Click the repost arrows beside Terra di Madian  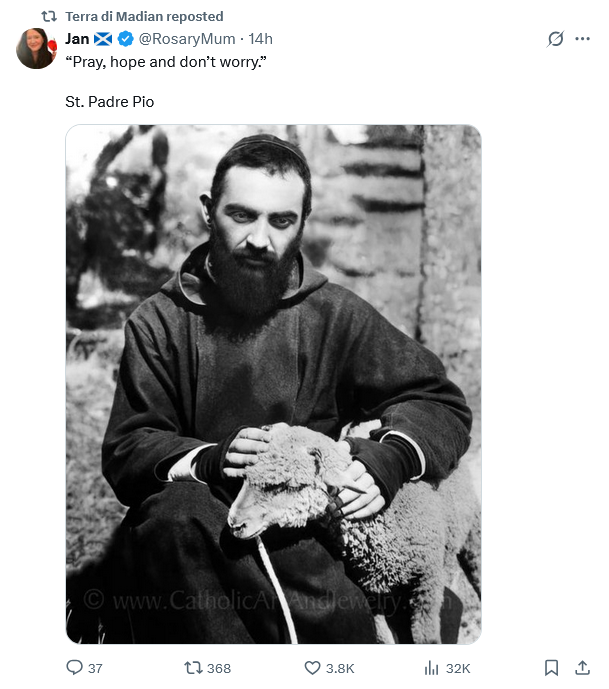coord(48,16)
